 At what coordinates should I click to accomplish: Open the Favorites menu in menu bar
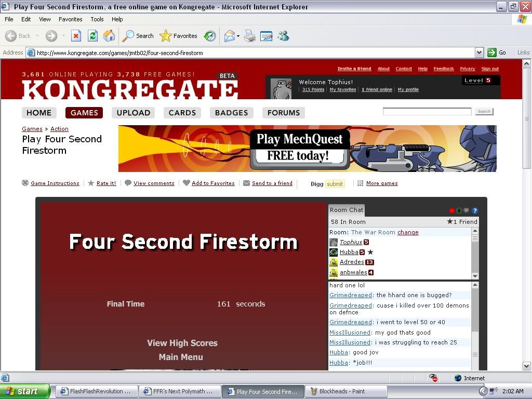pyautogui.click(x=71, y=19)
